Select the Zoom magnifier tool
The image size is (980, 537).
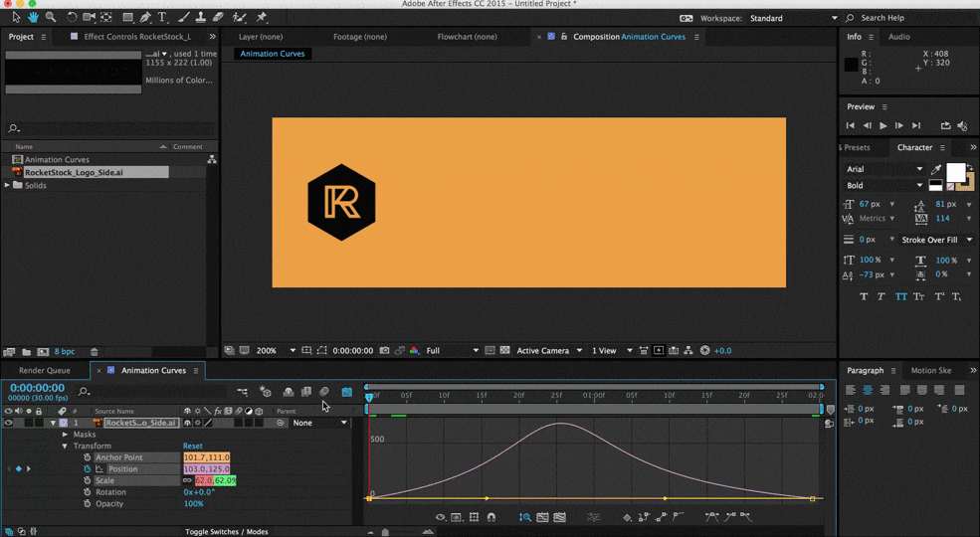(x=51, y=18)
